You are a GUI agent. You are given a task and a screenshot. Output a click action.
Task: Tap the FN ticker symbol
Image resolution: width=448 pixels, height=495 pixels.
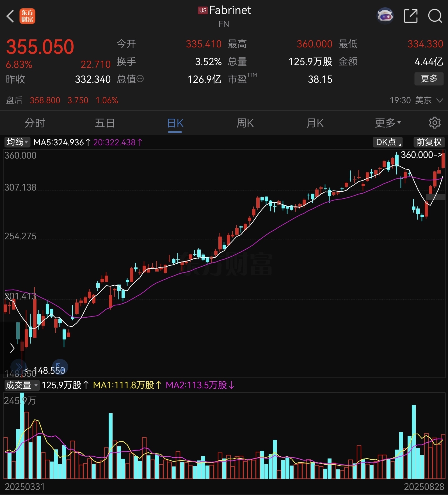tap(224, 24)
